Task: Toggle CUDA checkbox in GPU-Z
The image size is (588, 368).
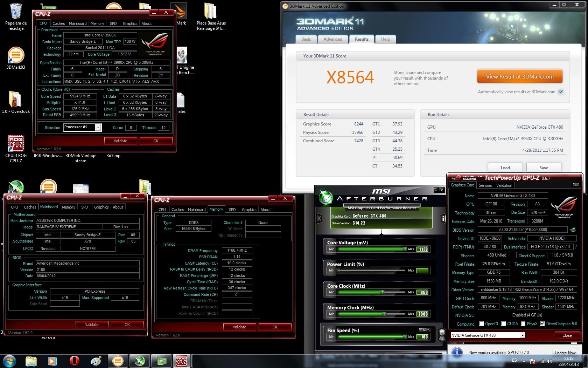Action: point(503,324)
